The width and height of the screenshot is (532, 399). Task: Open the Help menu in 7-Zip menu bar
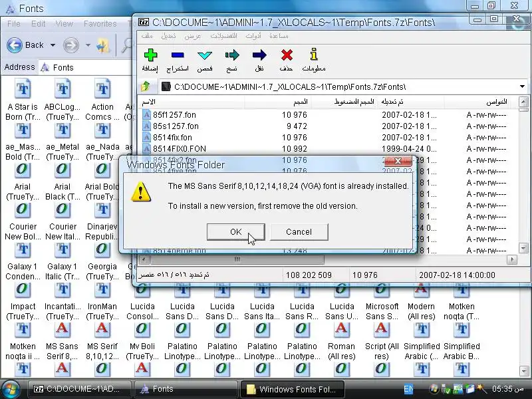[279, 36]
